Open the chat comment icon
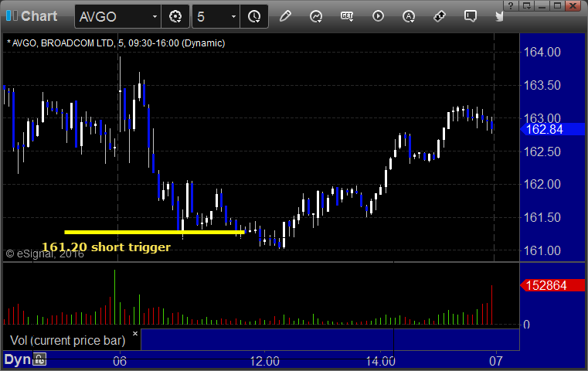The width and height of the screenshot is (588, 371). point(471,16)
